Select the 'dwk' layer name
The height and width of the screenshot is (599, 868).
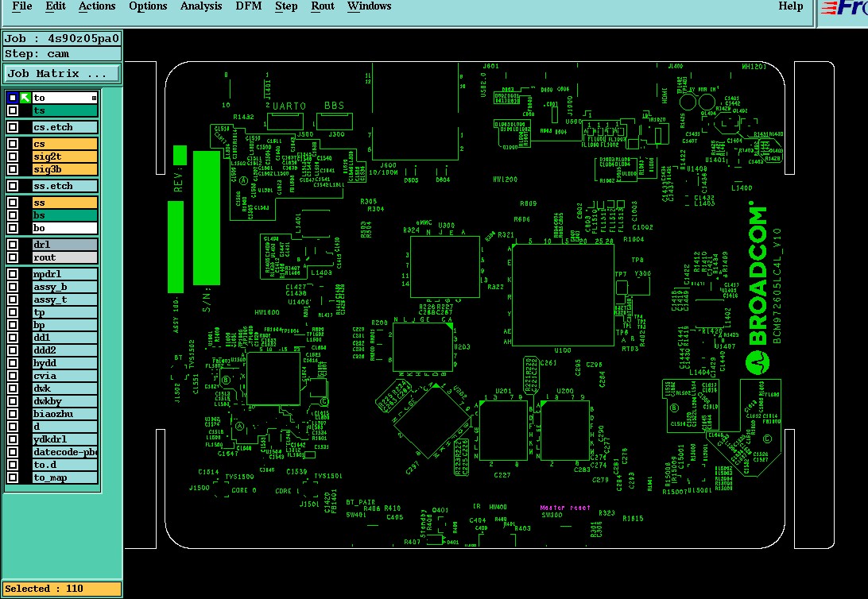point(64,388)
